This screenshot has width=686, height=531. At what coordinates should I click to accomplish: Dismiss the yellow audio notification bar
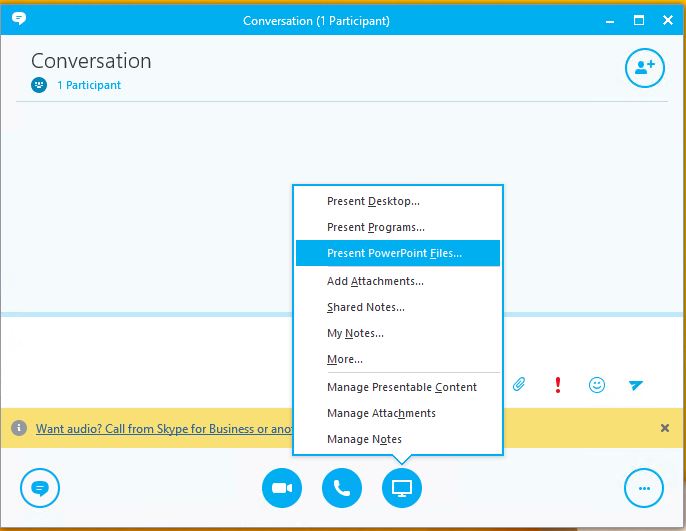pyautogui.click(x=665, y=428)
